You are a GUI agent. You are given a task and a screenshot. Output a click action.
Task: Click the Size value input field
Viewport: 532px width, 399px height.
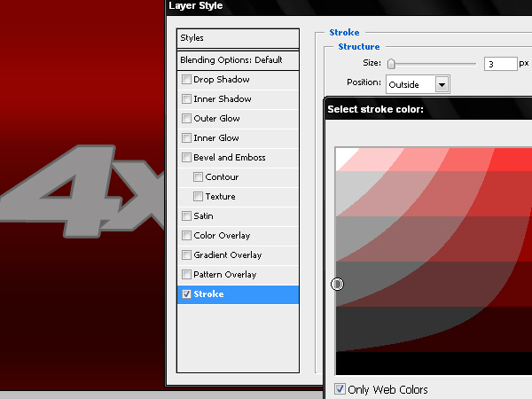point(501,64)
